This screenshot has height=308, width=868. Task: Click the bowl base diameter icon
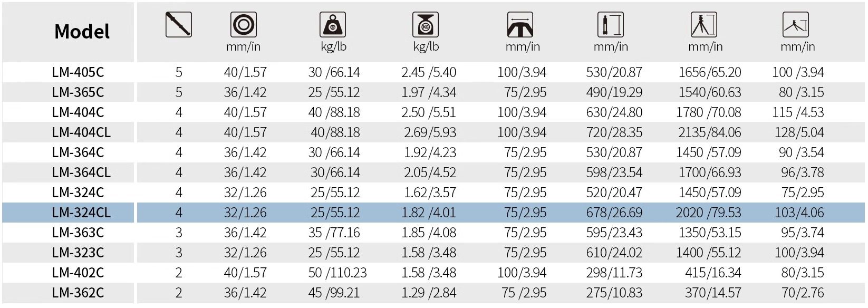tap(520, 25)
